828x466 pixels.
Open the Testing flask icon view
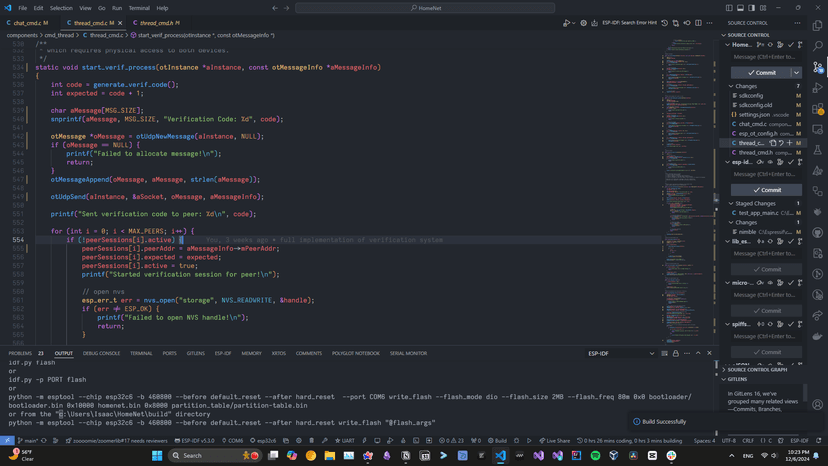click(818, 150)
